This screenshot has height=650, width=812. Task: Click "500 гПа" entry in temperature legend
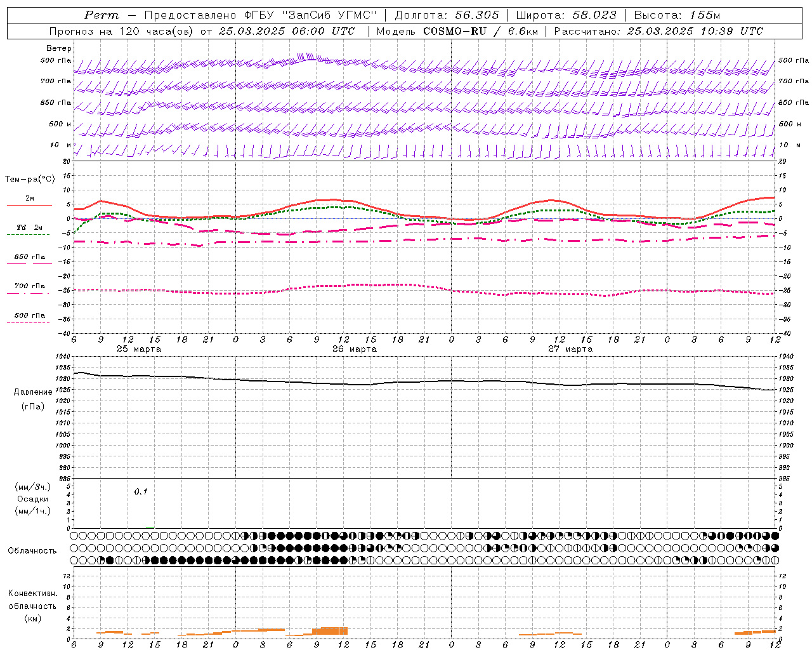pyautogui.click(x=30, y=315)
